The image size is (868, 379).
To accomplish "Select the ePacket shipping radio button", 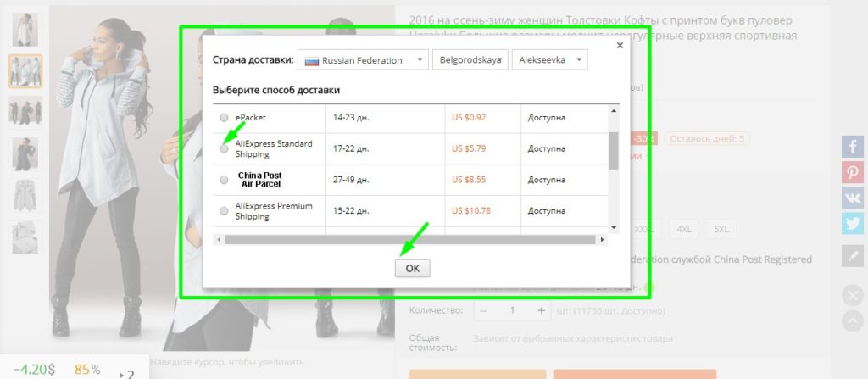I will click(224, 118).
